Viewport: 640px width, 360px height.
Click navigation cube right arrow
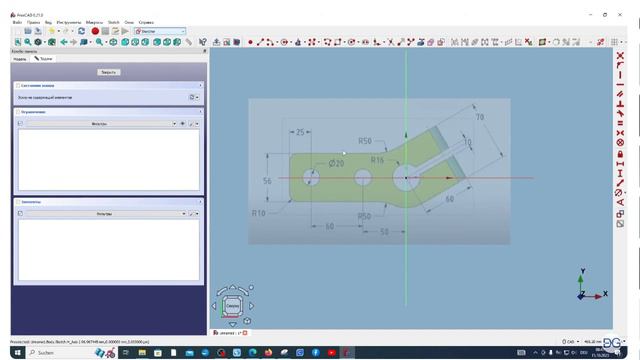251,306
